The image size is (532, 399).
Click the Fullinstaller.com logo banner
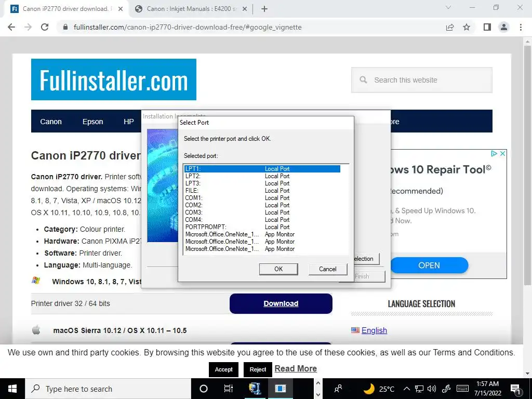(x=114, y=79)
